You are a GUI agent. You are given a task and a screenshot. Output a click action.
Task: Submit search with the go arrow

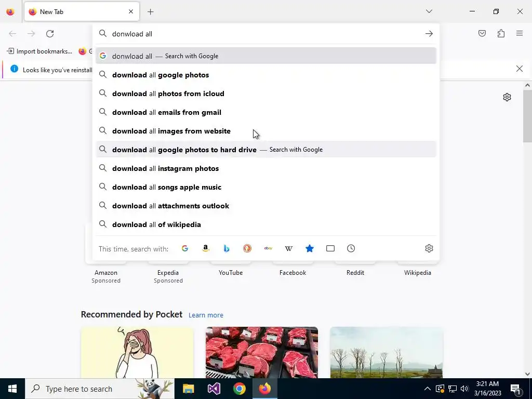pos(429,34)
